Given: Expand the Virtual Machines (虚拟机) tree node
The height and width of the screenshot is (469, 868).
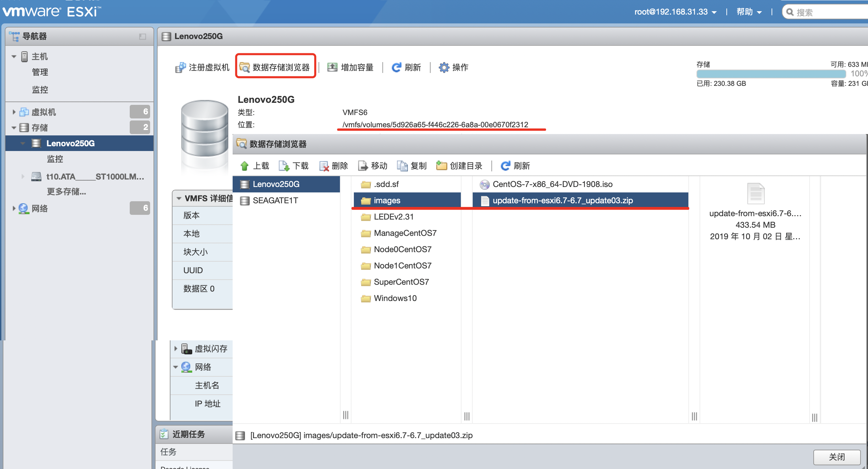Looking at the screenshot, I should coord(14,112).
